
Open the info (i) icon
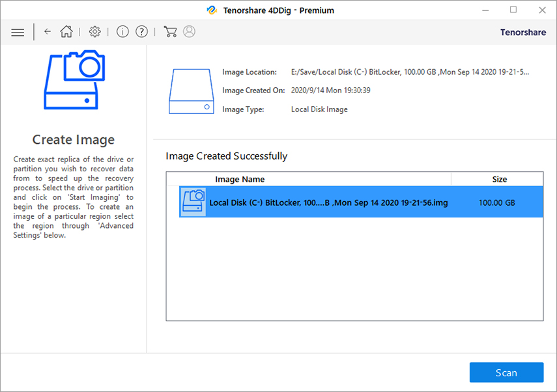tap(122, 32)
